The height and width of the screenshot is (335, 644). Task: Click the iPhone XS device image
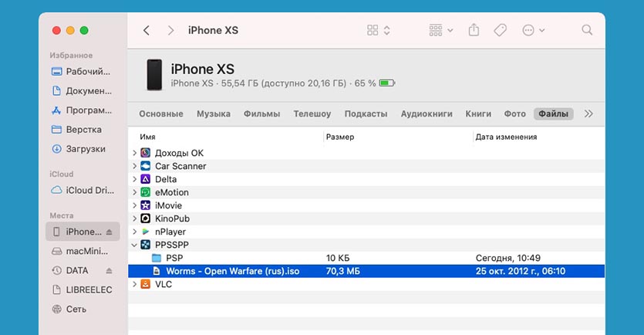point(154,75)
